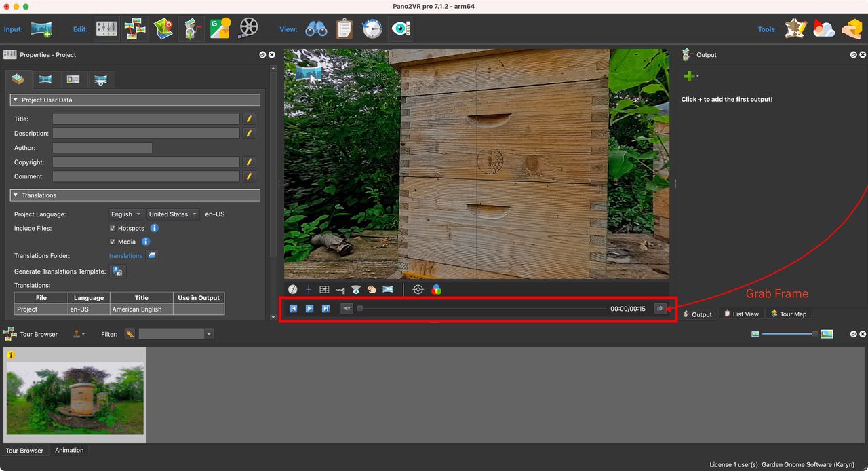Disable the Media include files checkbox
868x471 pixels.
[x=112, y=242]
